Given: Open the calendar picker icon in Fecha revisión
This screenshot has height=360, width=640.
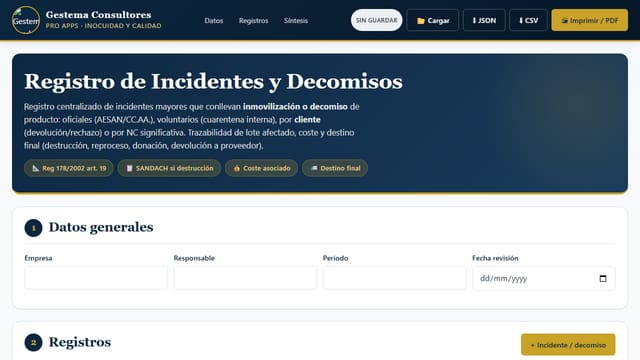Looking at the screenshot, I should tap(603, 278).
